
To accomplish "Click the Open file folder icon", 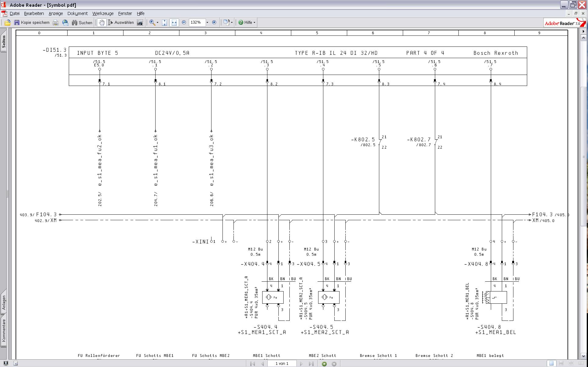I will coord(8,23).
